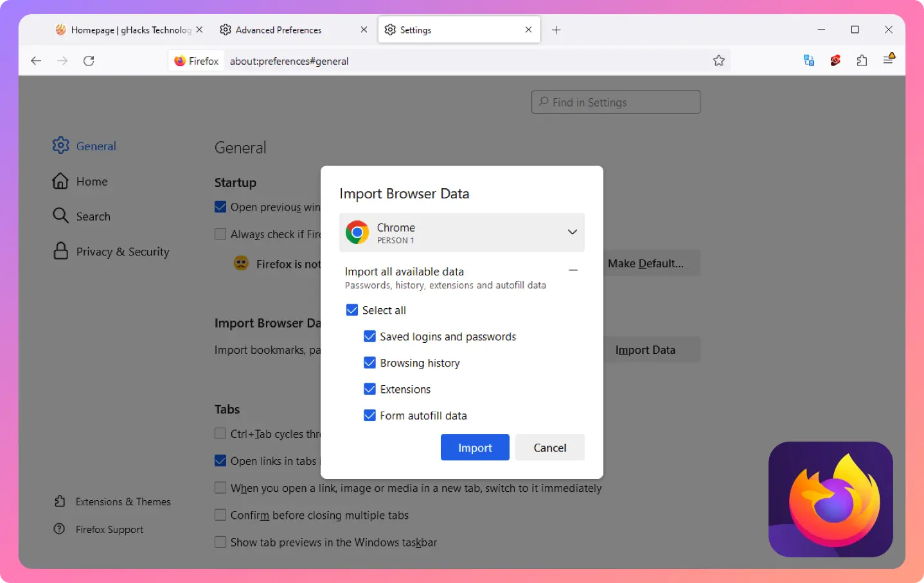Open the Extensions puzzle icon in toolbar
Viewport: 924px width, 583px height.
point(862,61)
